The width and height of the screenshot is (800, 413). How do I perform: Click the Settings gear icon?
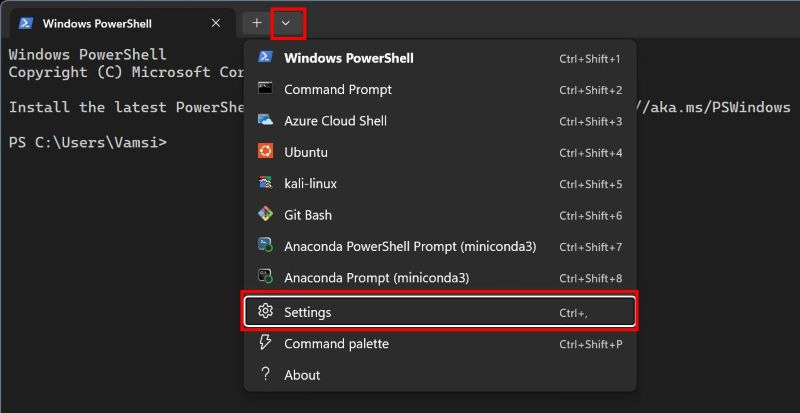[265, 312]
